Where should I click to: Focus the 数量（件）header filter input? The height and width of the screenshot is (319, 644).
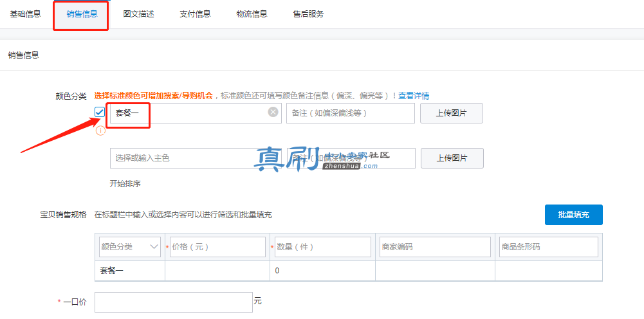coord(323,247)
